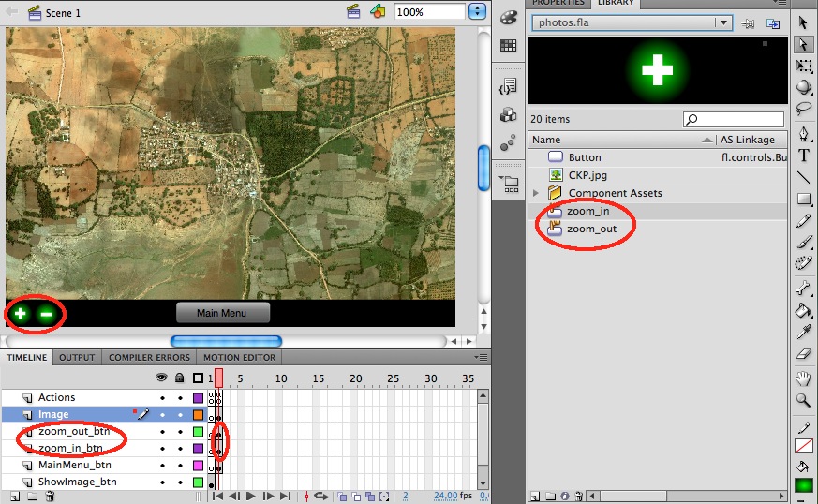Click the green fill color swatch
Screen dimensions: 818x504
(x=803, y=485)
